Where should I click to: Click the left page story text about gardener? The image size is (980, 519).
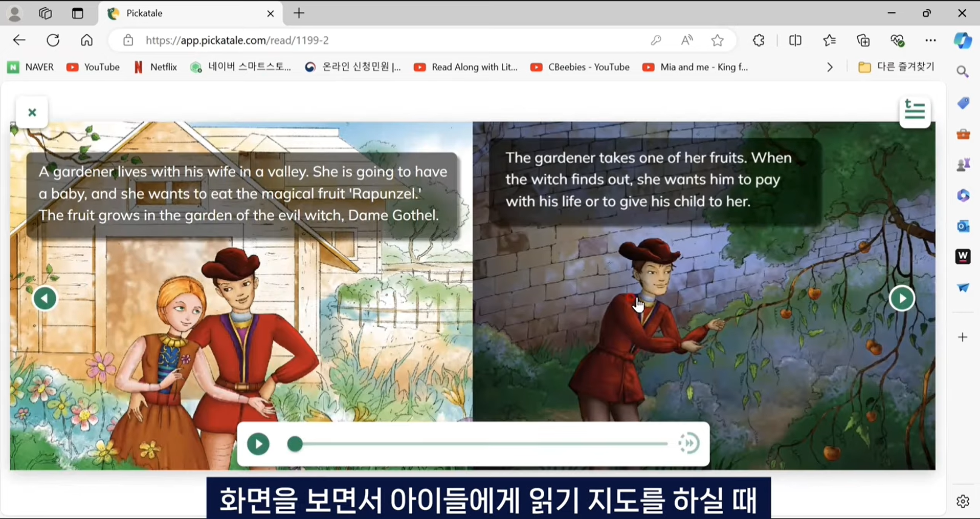(242, 194)
